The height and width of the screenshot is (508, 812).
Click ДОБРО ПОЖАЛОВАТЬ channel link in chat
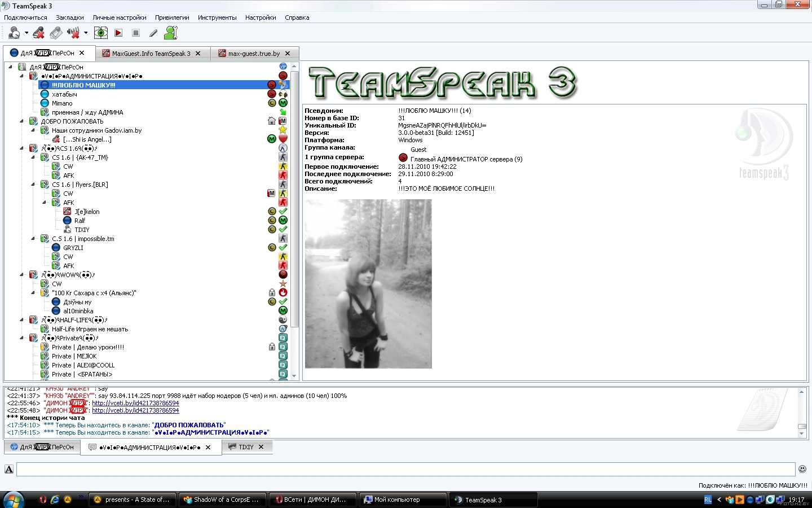[189, 425]
